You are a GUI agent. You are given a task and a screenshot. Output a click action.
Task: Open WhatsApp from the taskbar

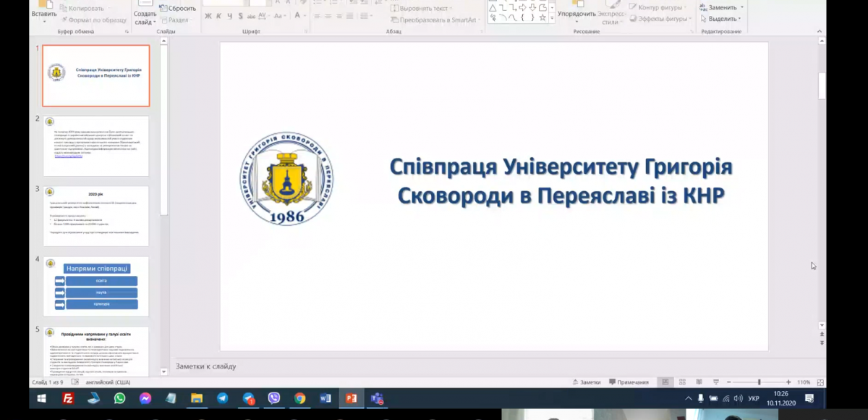(x=119, y=398)
